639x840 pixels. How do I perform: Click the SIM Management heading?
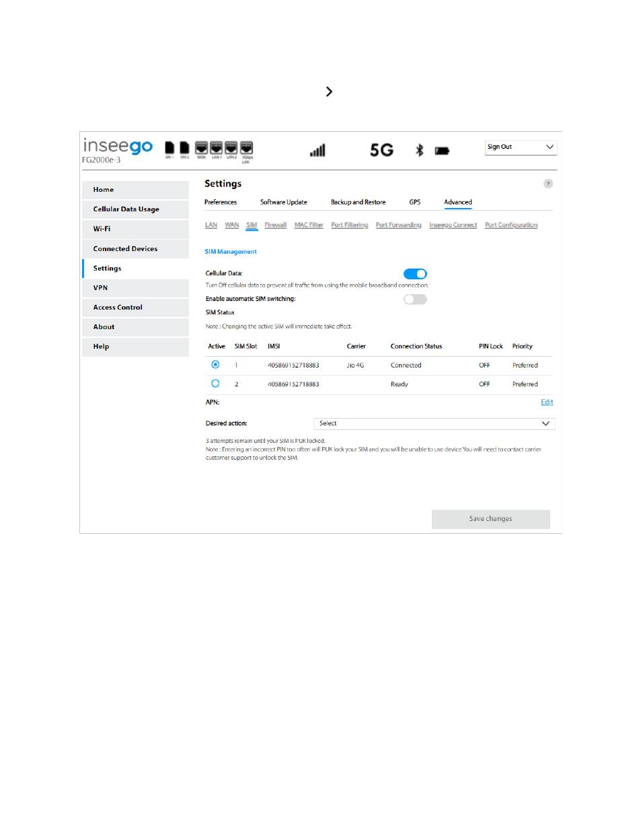click(231, 252)
